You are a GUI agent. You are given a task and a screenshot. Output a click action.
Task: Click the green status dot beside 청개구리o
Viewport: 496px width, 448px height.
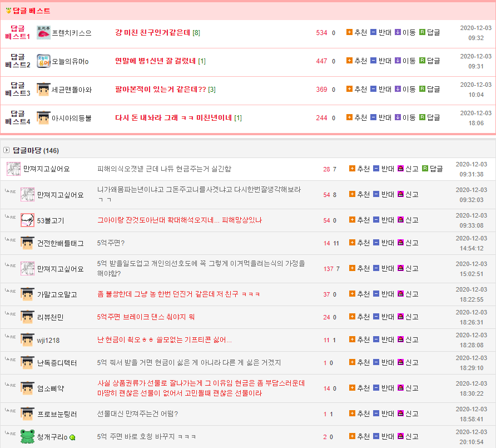(72, 437)
